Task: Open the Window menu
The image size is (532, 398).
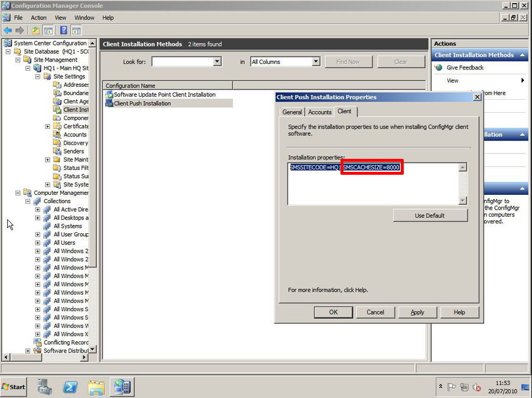Action: click(x=85, y=18)
